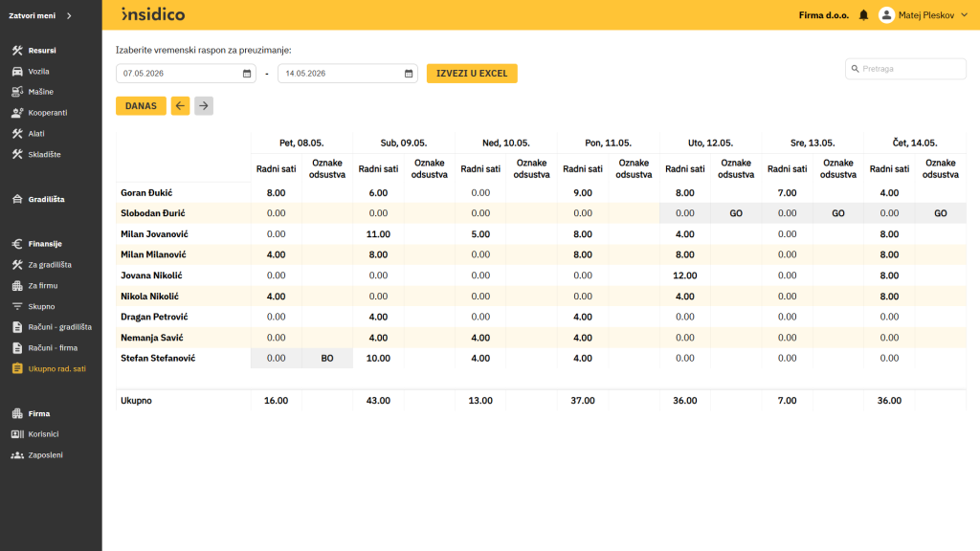Viewport: 980px width, 551px height.
Task: Click the Korisnici sidebar icon
Action: 17,434
